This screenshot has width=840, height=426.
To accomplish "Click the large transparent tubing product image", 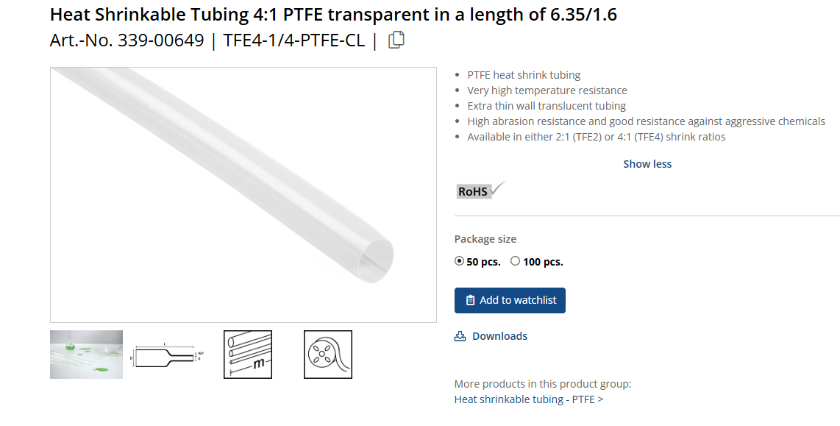I will 243,195.
